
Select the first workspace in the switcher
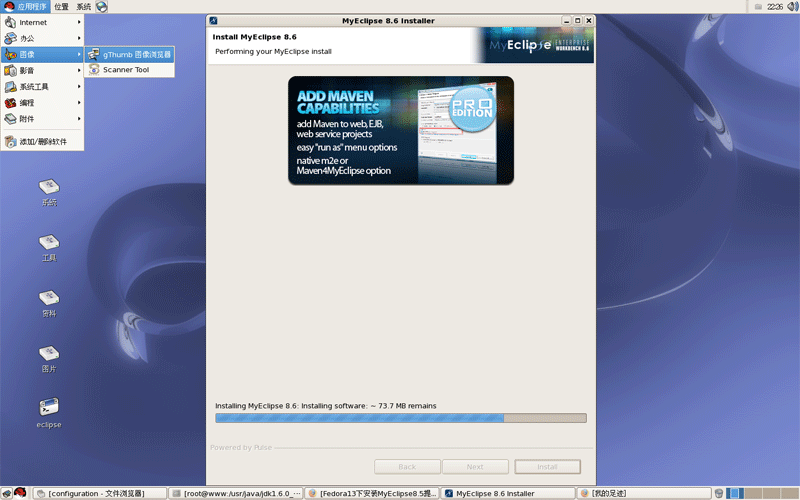[735, 493]
